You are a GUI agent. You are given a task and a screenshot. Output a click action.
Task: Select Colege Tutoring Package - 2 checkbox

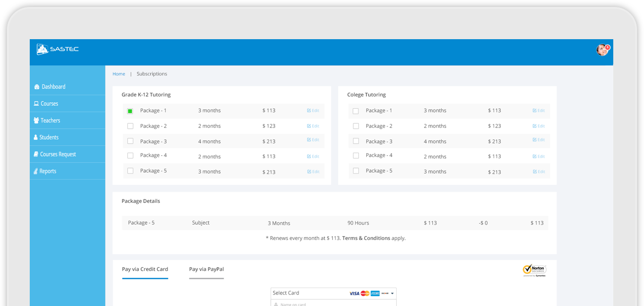356,126
